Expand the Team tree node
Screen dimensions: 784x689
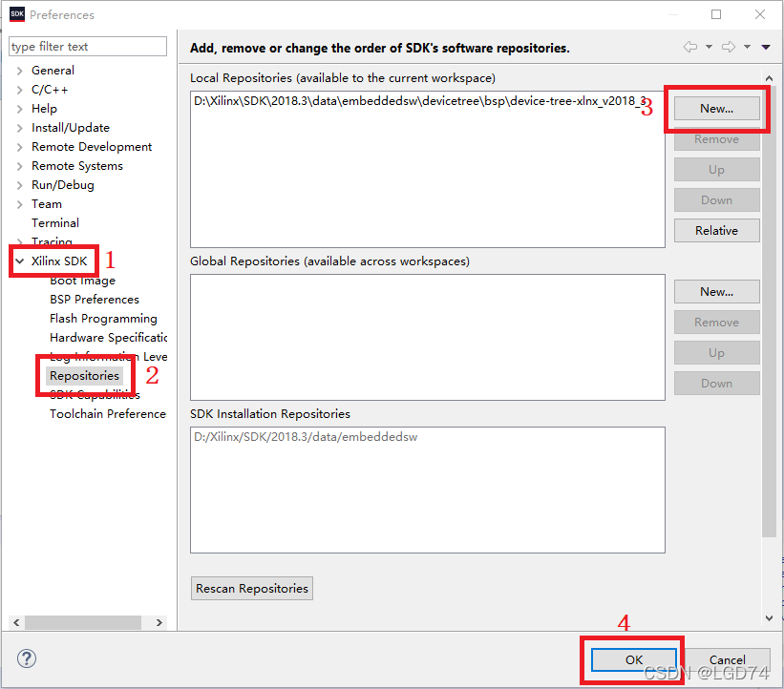pyautogui.click(x=19, y=204)
